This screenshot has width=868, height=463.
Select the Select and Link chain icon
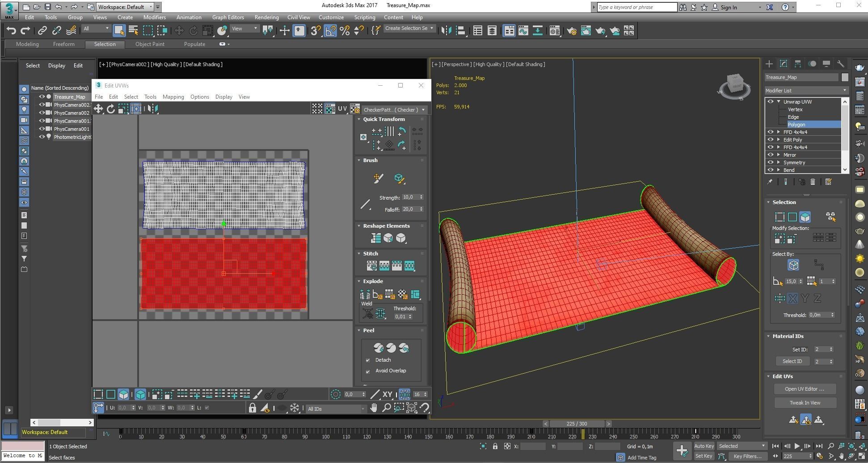(42, 30)
